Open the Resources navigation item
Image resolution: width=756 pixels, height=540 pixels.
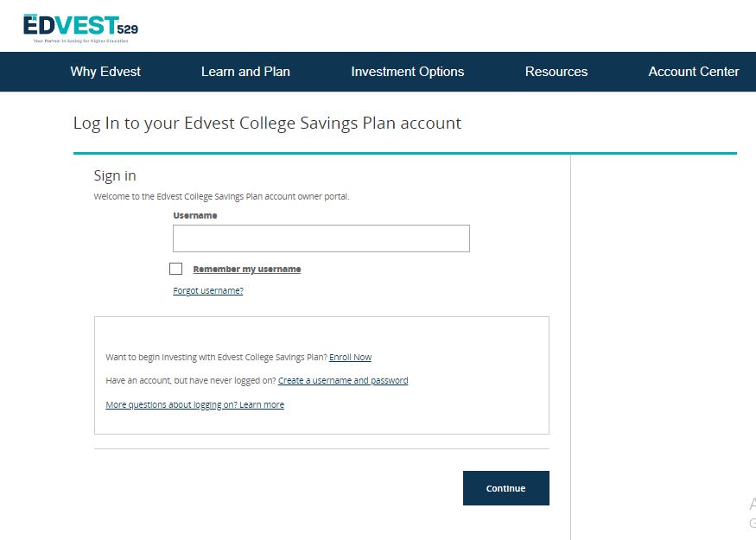coord(556,72)
